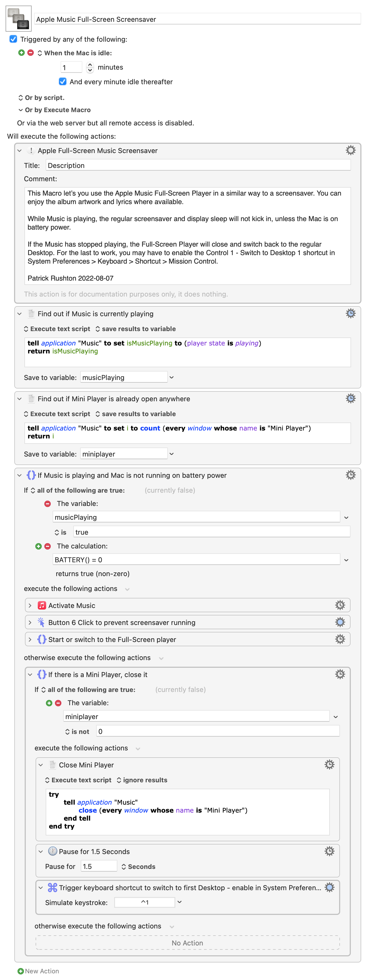Remove the idle trigger with the red minus

pyautogui.click(x=31, y=53)
